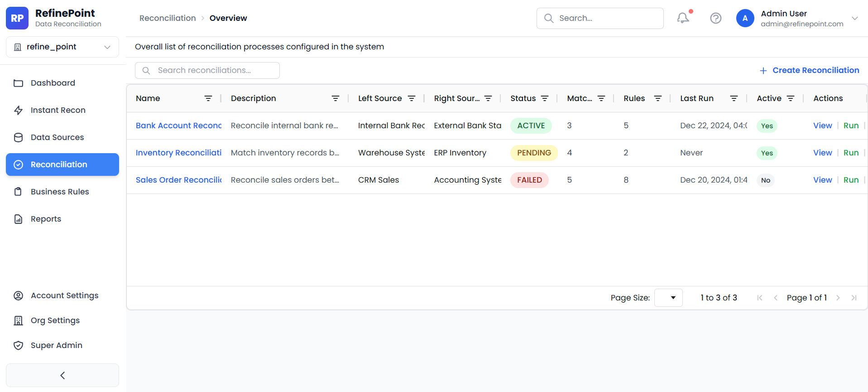Click the Actions column header
This screenshot has width=868, height=392.
(828, 98)
